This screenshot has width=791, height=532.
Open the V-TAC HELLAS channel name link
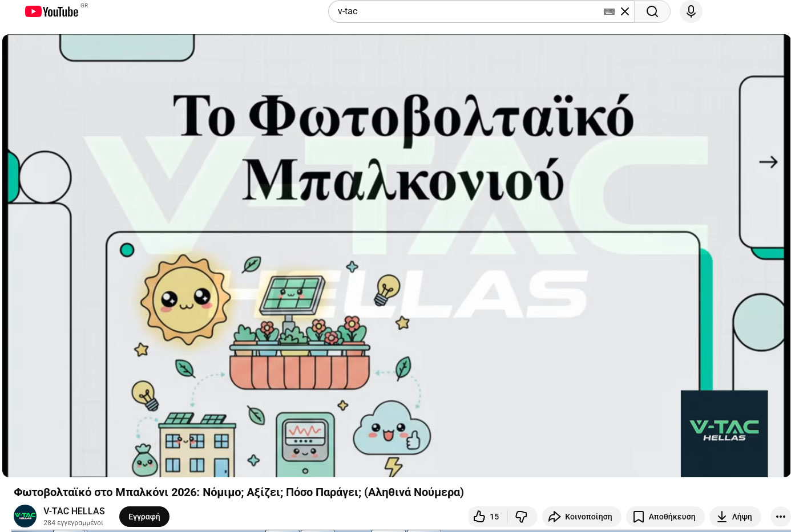(74, 511)
